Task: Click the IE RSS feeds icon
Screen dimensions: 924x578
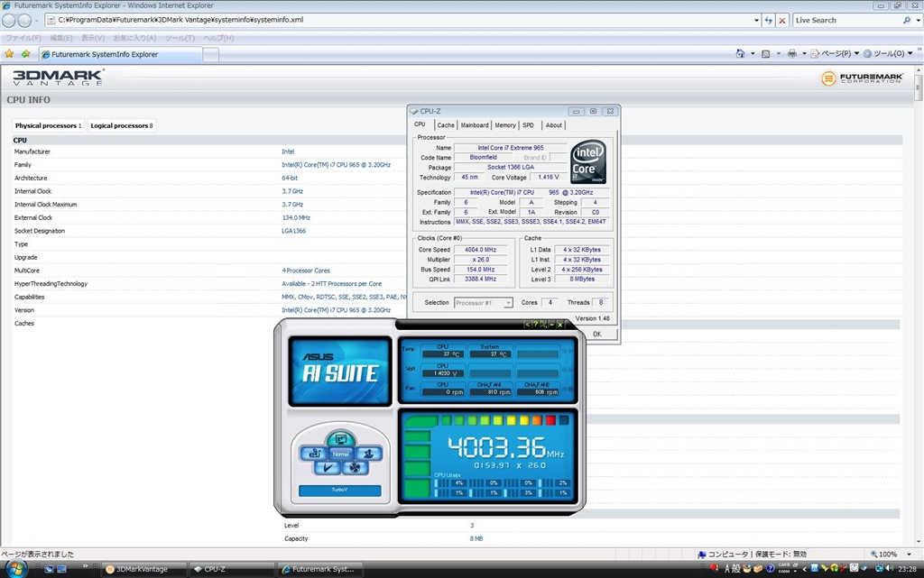Action: (x=765, y=53)
